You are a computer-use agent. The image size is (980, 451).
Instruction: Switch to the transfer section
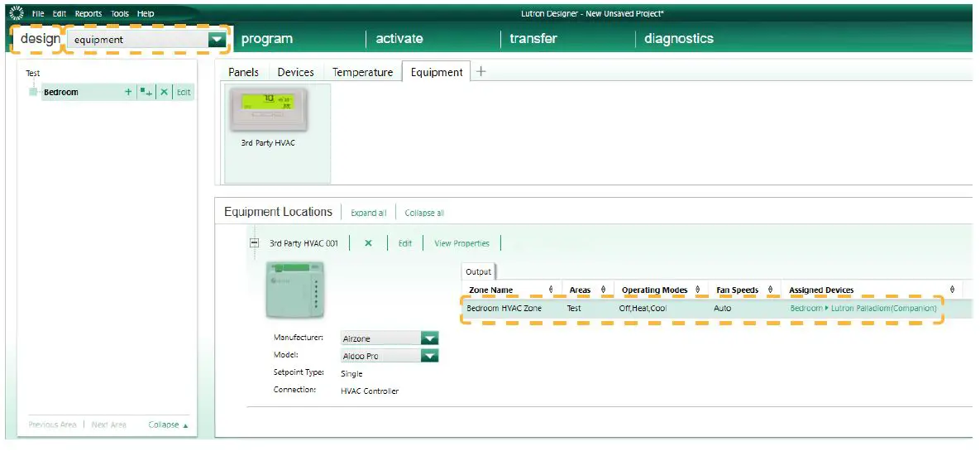pyautogui.click(x=533, y=39)
